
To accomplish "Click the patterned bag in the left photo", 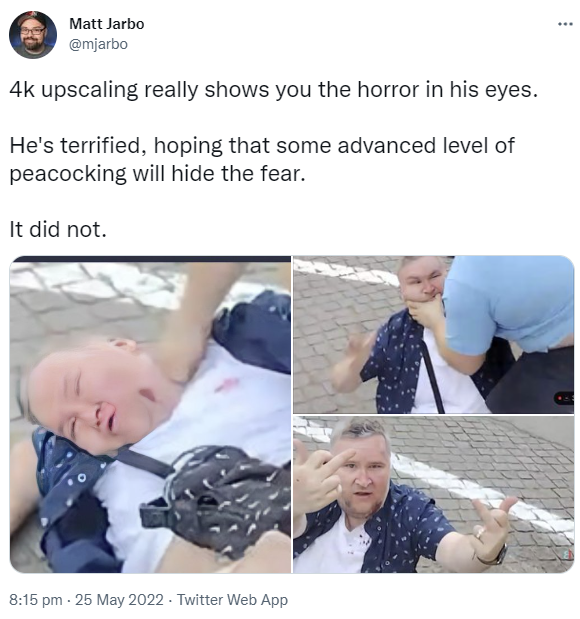I will pos(219,499).
